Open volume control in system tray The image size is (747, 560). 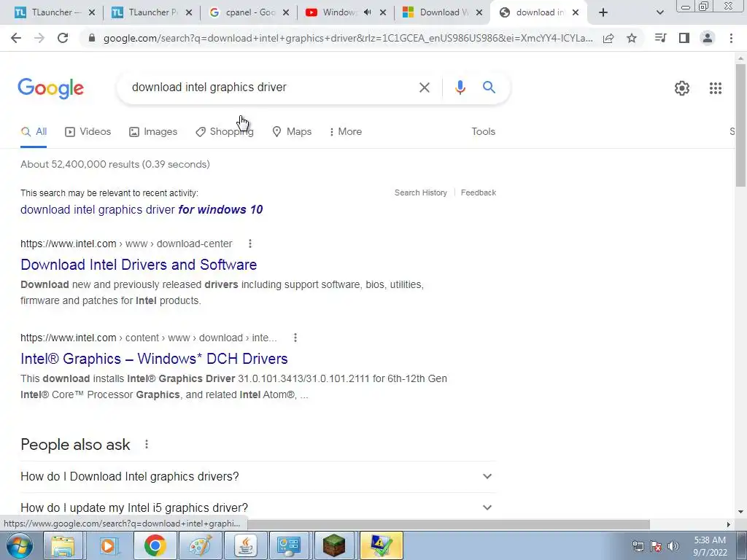pos(673,546)
